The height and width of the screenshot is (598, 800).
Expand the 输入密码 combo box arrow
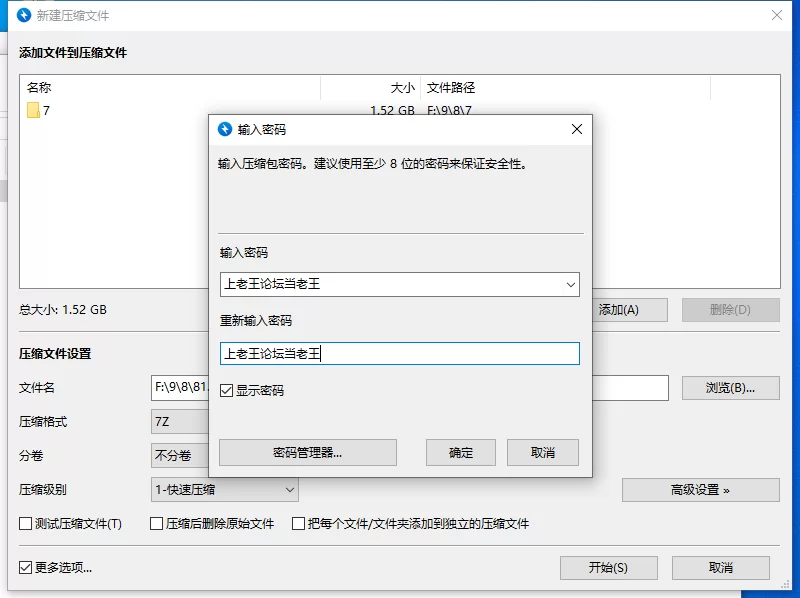(x=571, y=285)
